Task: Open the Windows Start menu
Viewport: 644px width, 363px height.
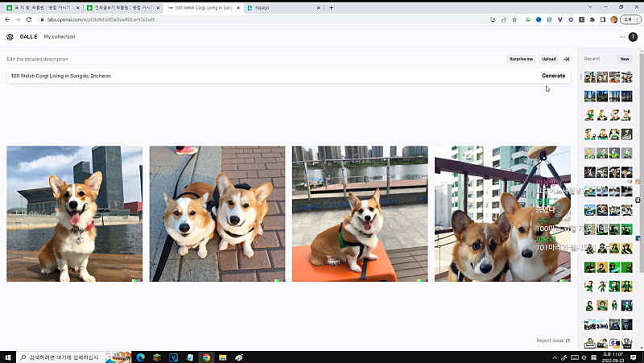Action: pos(8,357)
